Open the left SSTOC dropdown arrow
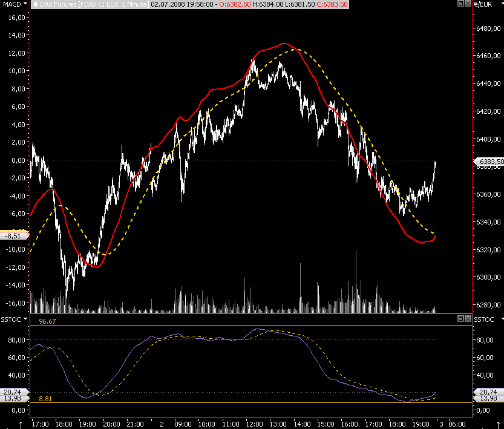The width and height of the screenshot is (504, 429). tap(25, 319)
